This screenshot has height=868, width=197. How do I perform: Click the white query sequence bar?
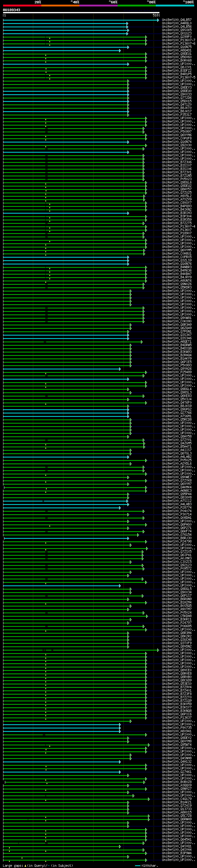pos(81,12)
